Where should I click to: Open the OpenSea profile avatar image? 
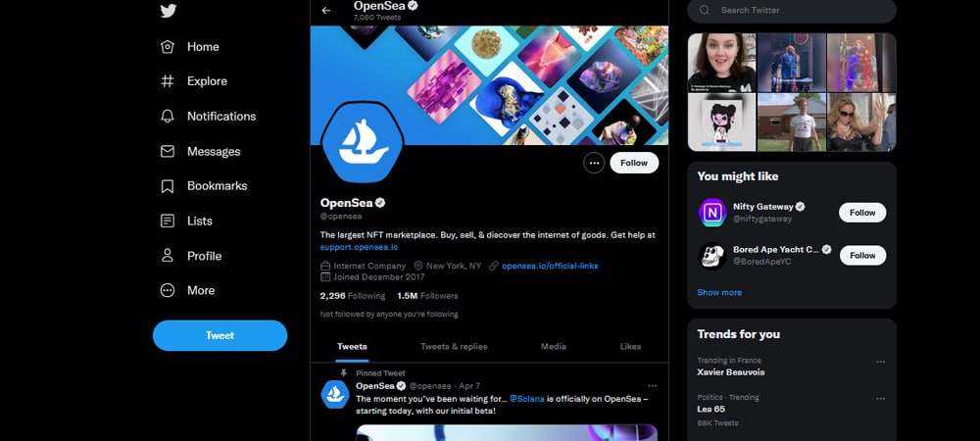coord(363,142)
